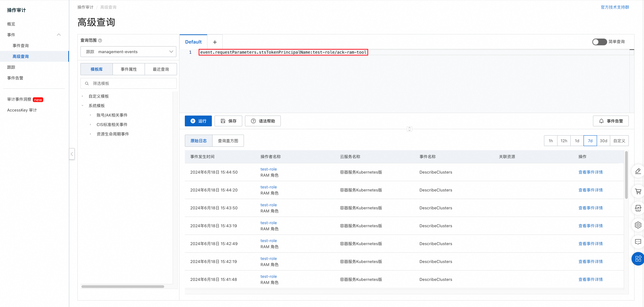Click the results table vertical scrollbar

click(x=626, y=175)
